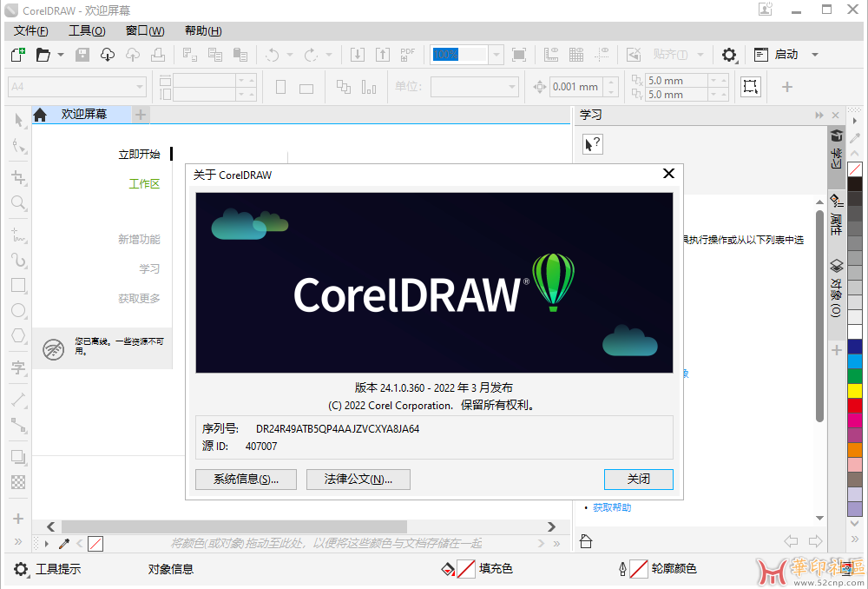
Task: Select the Zoom magnifier tool
Action: 18,202
